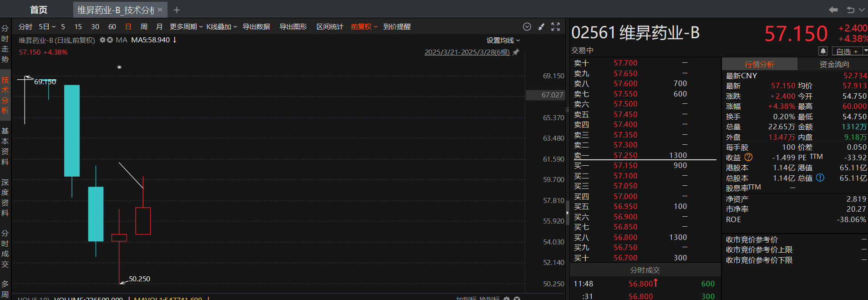This screenshot has width=868, height=300.
Task: Click the tallest cyan candlestick on chart
Action: [x=72, y=131]
